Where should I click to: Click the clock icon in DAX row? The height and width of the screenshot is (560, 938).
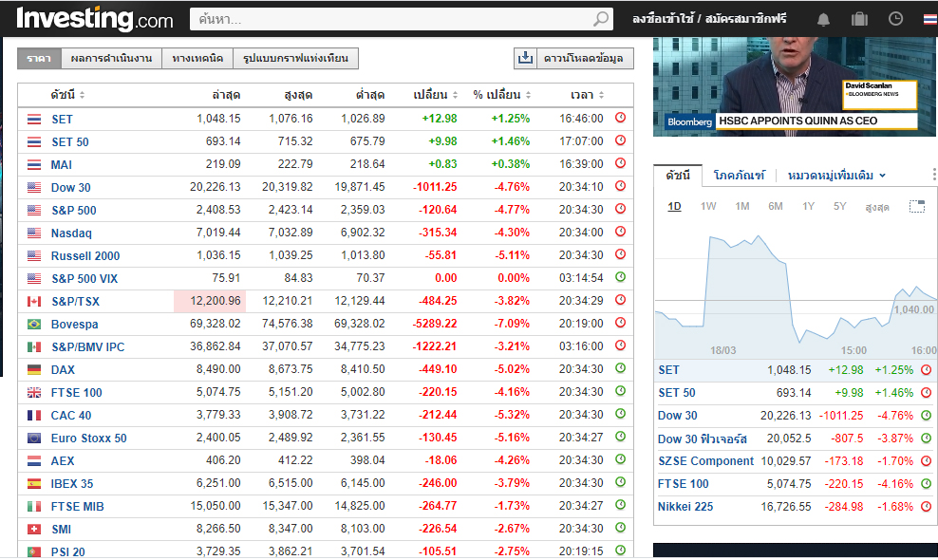click(620, 368)
